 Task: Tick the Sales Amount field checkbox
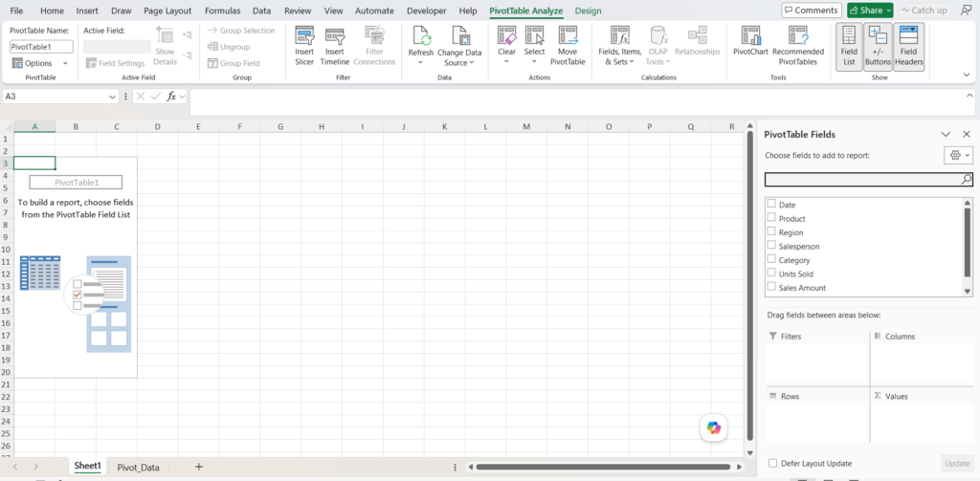click(771, 287)
